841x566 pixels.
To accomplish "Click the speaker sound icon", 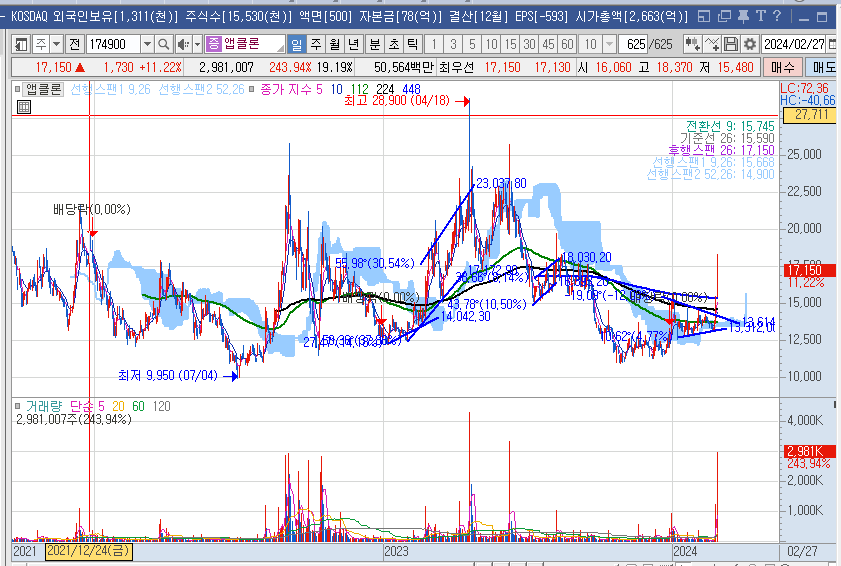I will pos(183,44).
